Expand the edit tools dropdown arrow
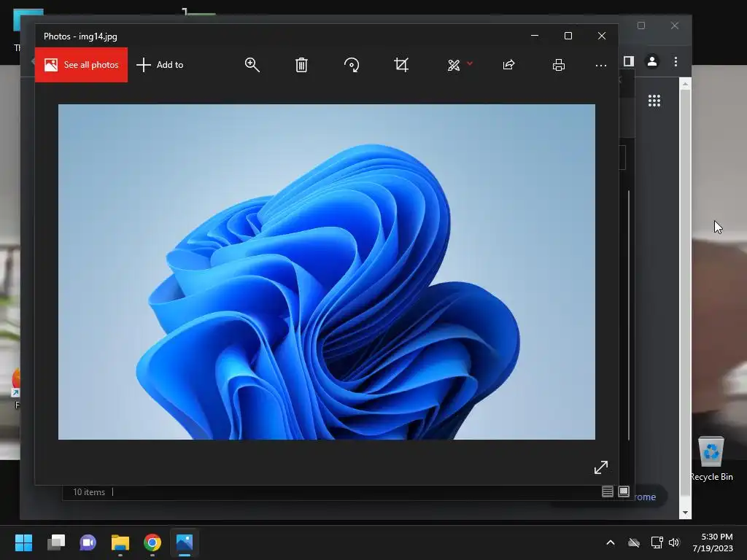This screenshot has height=560, width=747. 470,63
